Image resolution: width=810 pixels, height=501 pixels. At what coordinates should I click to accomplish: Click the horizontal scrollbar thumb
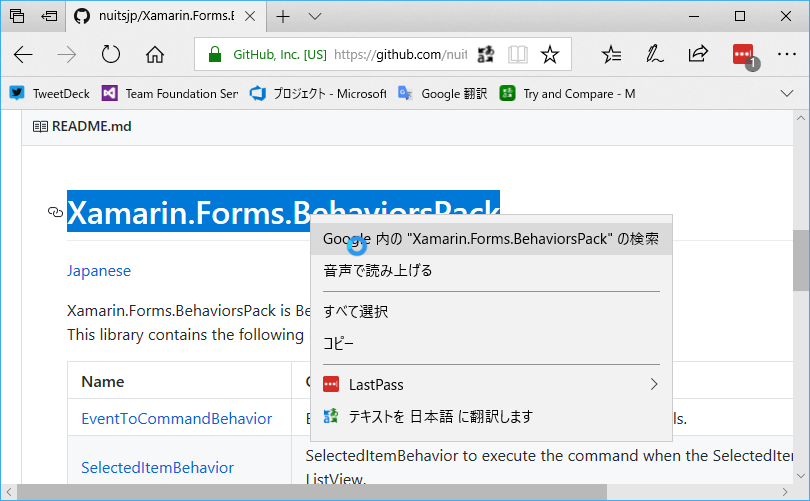pos(312,492)
